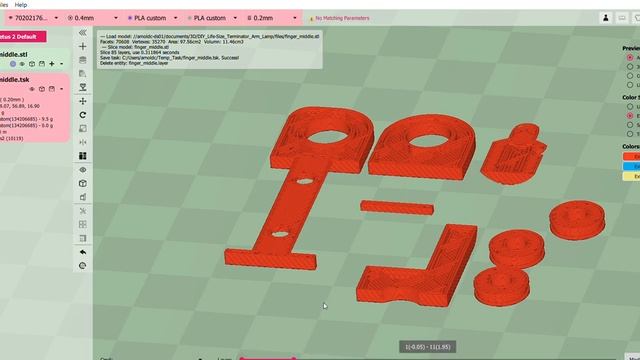Screen dimensions: 640x360
Task: Click the '( 0.20mm )' text in task panel
Action: [12, 100]
